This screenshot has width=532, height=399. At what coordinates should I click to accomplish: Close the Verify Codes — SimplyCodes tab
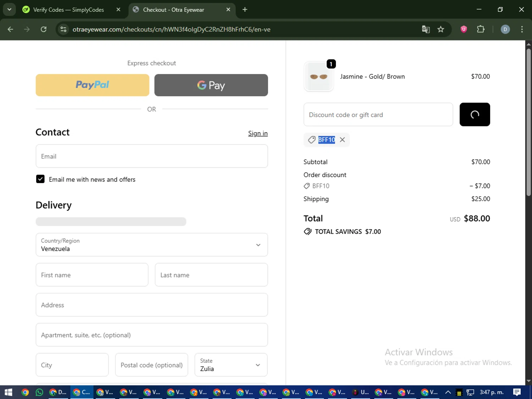coord(118,10)
